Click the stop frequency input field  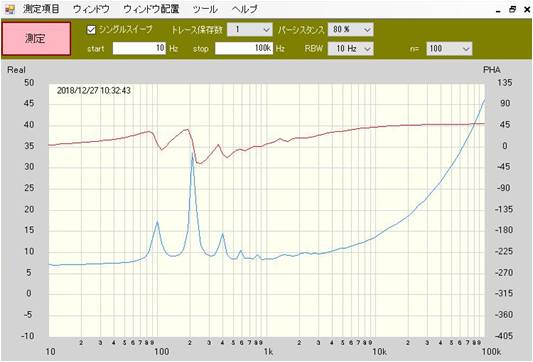coord(244,48)
